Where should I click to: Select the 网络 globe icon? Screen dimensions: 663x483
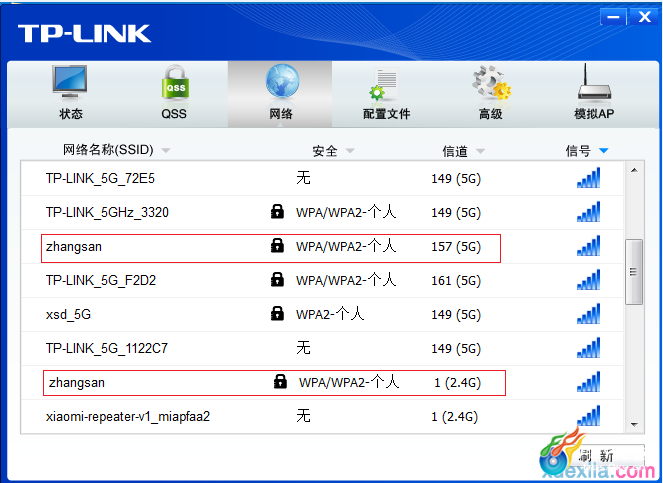click(x=282, y=82)
